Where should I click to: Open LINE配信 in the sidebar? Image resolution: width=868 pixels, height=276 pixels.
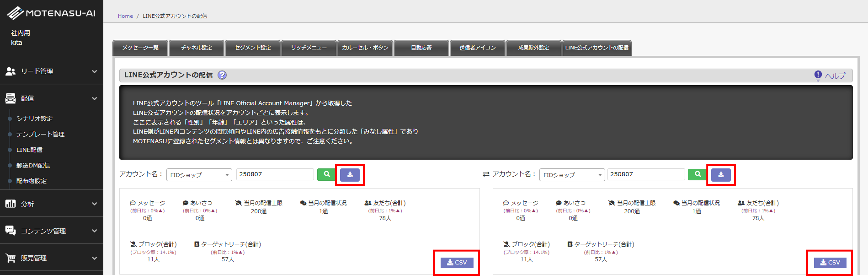29,150
